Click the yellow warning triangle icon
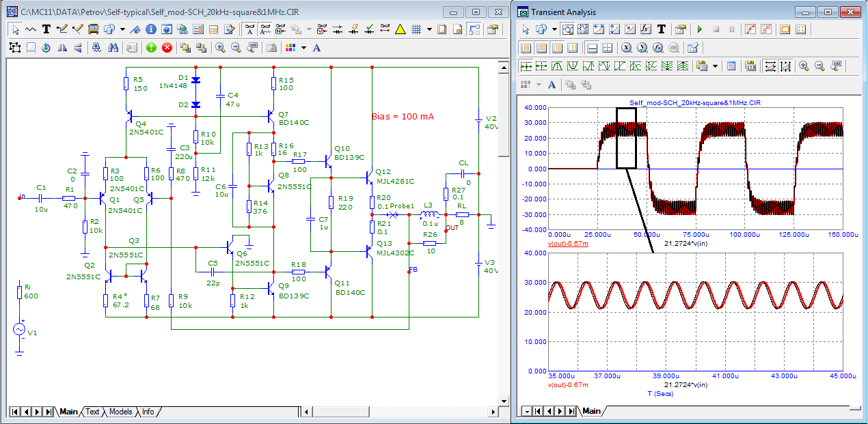The height and width of the screenshot is (424, 868). [401, 29]
